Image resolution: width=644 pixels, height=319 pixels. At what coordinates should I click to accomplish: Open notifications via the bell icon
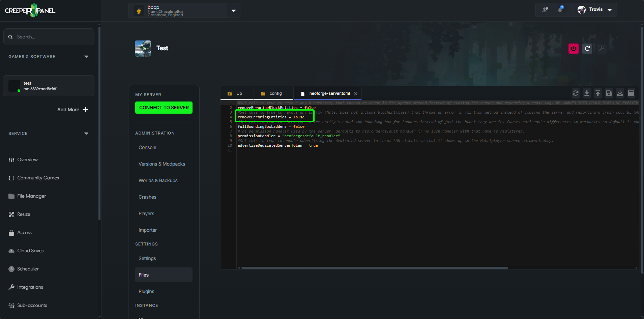point(560,9)
